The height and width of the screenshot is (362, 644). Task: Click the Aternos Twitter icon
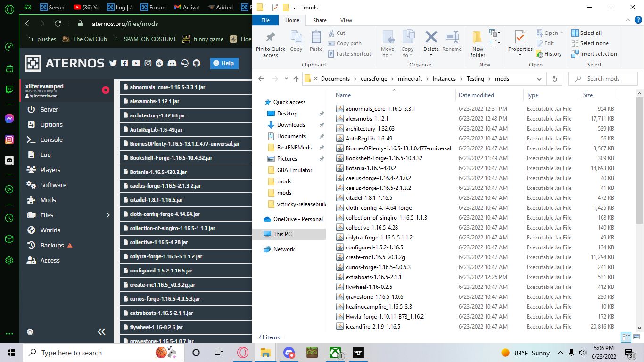coord(113,63)
